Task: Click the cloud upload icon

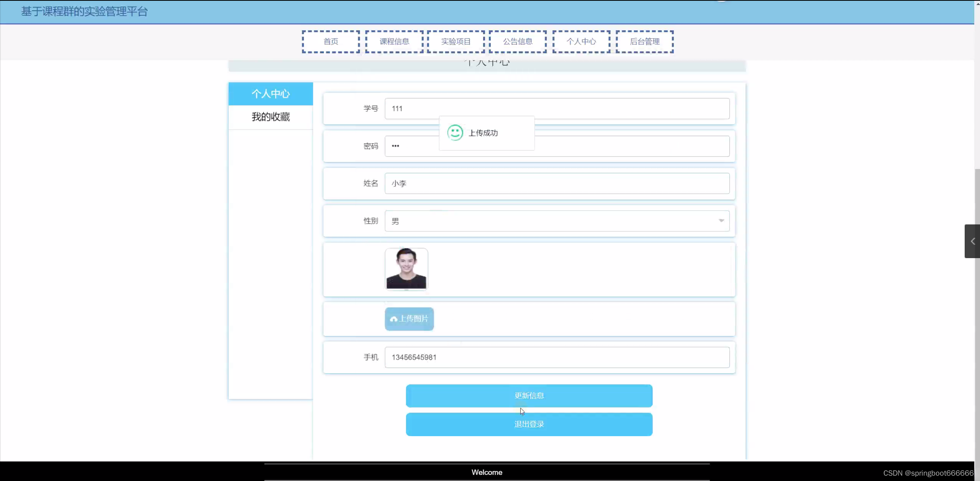Action: tap(393, 319)
